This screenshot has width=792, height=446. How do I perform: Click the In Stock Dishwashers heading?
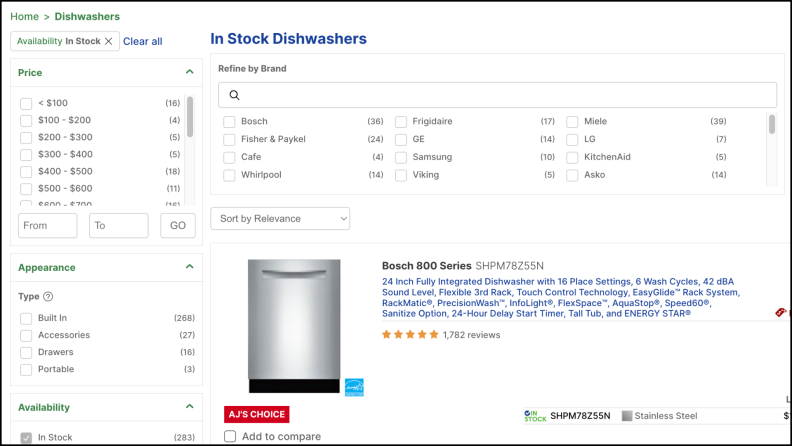(x=288, y=39)
